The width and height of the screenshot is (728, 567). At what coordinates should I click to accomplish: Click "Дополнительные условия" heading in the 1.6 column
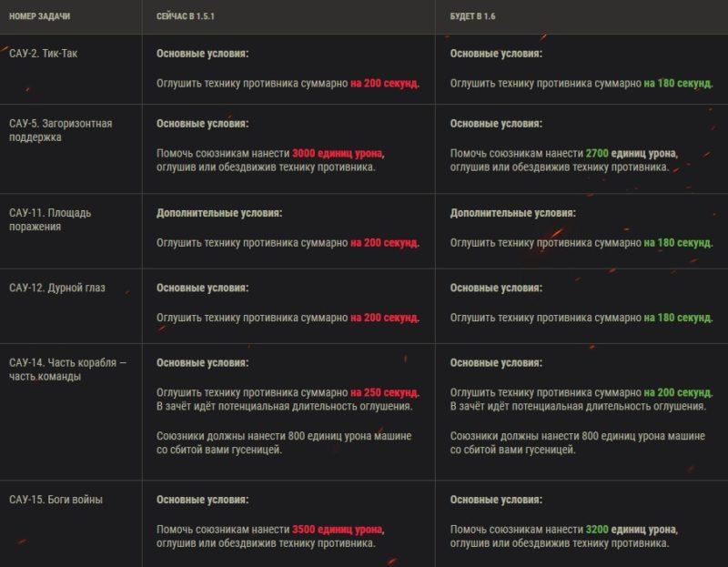(513, 213)
